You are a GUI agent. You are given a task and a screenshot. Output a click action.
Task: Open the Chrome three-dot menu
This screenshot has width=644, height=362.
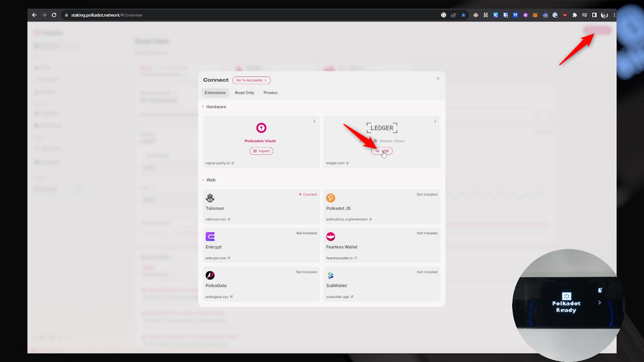(614, 15)
